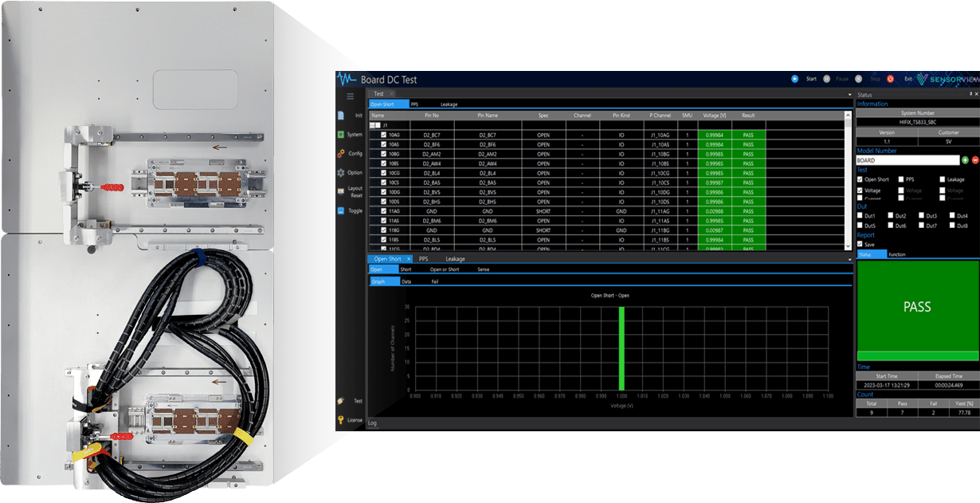980x503 pixels.
Task: Open the License key icon
Action: 341,420
